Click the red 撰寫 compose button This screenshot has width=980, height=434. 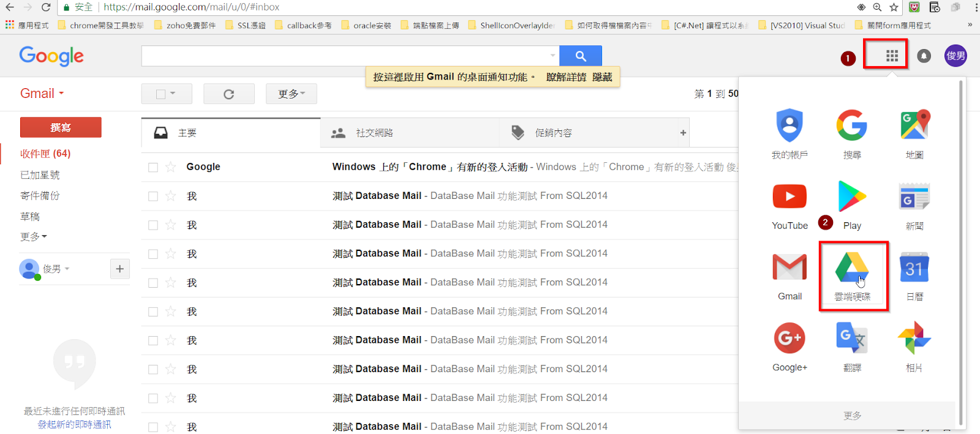(61, 127)
